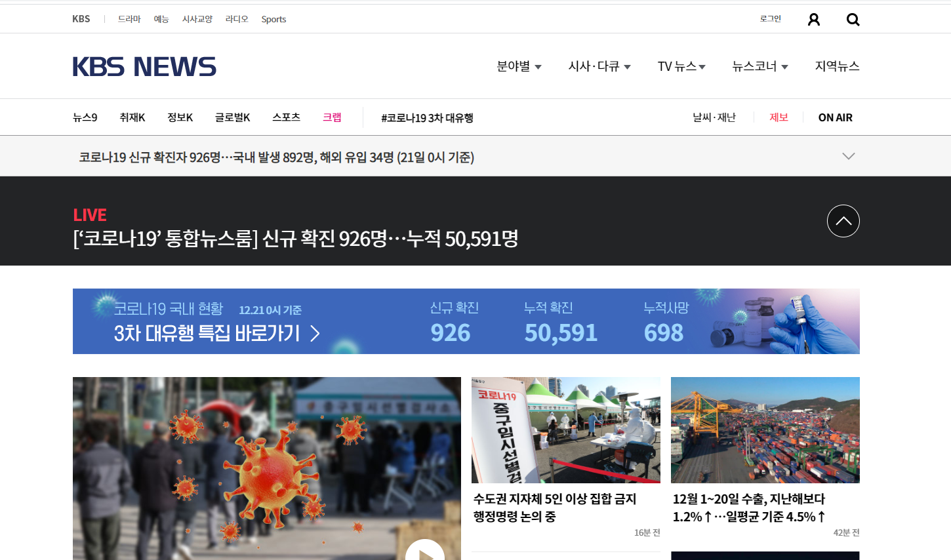The height and width of the screenshot is (560, 951).
Task: Open the main crowd coronavirus story image
Action: (x=267, y=468)
